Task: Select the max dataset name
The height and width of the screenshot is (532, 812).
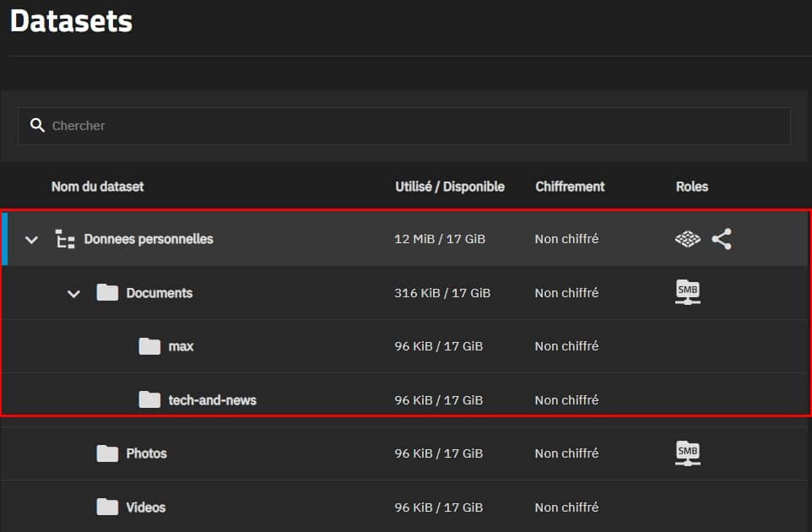Action: pos(181,346)
